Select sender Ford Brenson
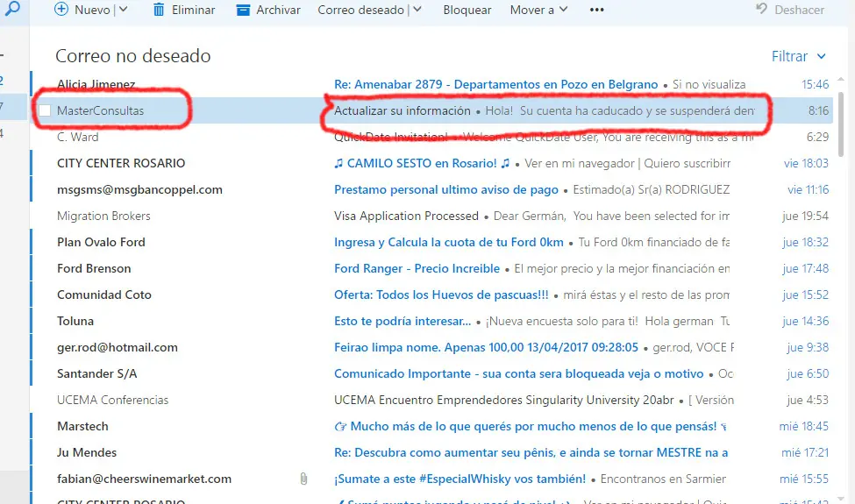Screen dimensions: 855x504 point(94,268)
